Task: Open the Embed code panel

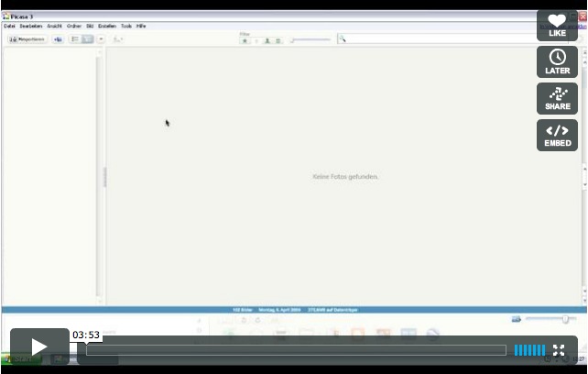Action: (557, 135)
